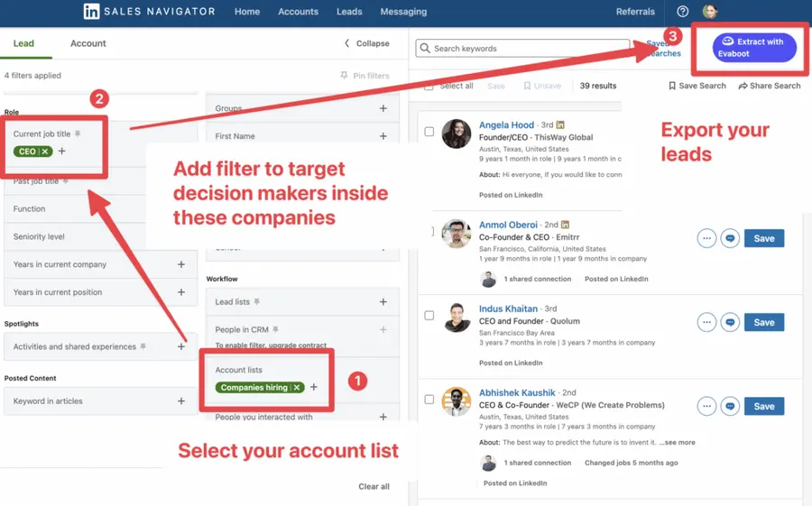
Task: Click Extract with Evaboot button
Action: click(754, 48)
